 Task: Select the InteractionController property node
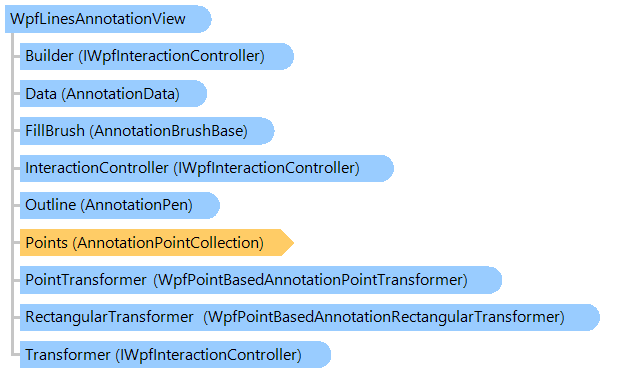(207, 168)
